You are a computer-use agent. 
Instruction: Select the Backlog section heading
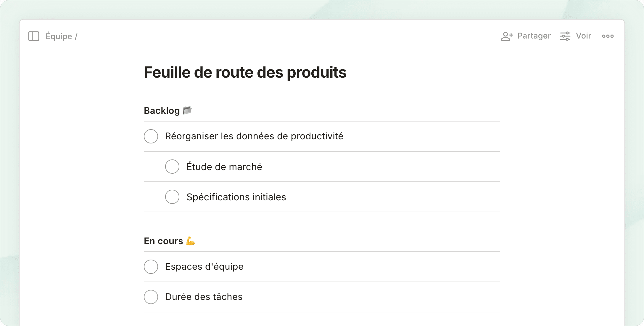point(162,111)
